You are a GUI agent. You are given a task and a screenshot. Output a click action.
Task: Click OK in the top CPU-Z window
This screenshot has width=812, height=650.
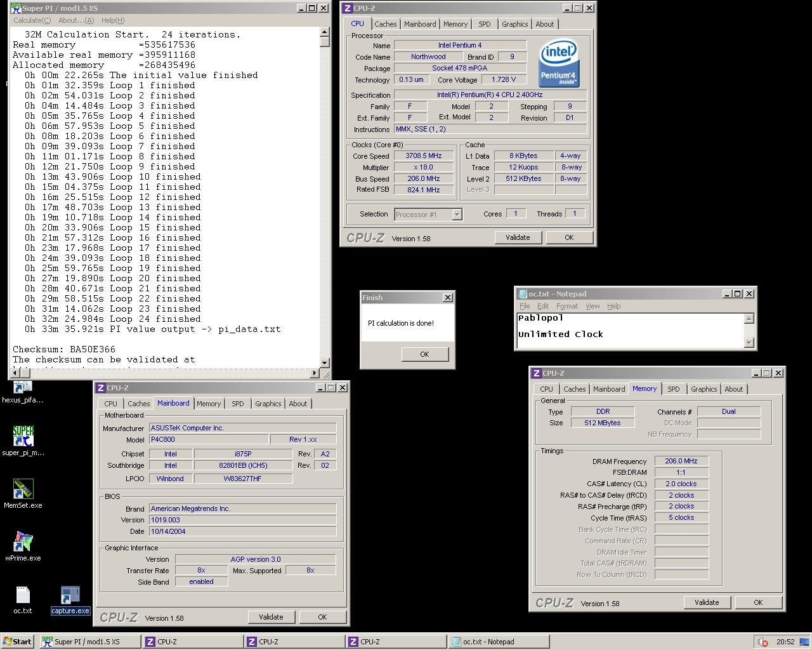click(569, 237)
